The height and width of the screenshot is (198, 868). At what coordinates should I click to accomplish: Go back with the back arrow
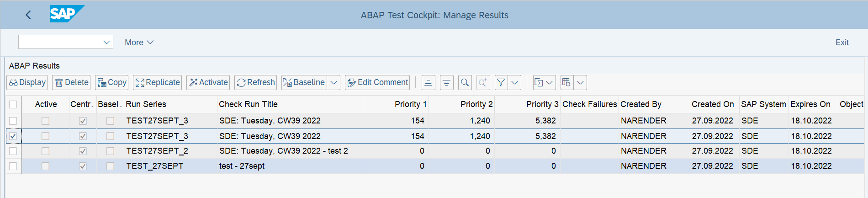coord(28,15)
